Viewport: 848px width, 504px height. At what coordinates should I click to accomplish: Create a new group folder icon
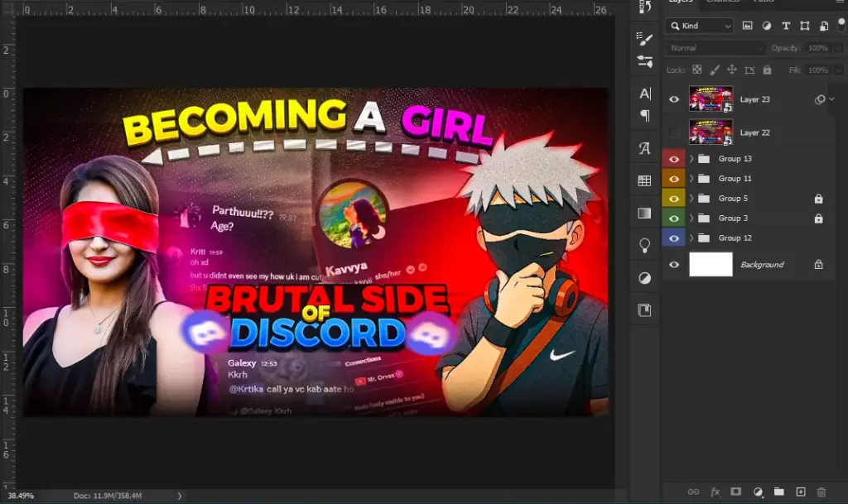click(779, 492)
